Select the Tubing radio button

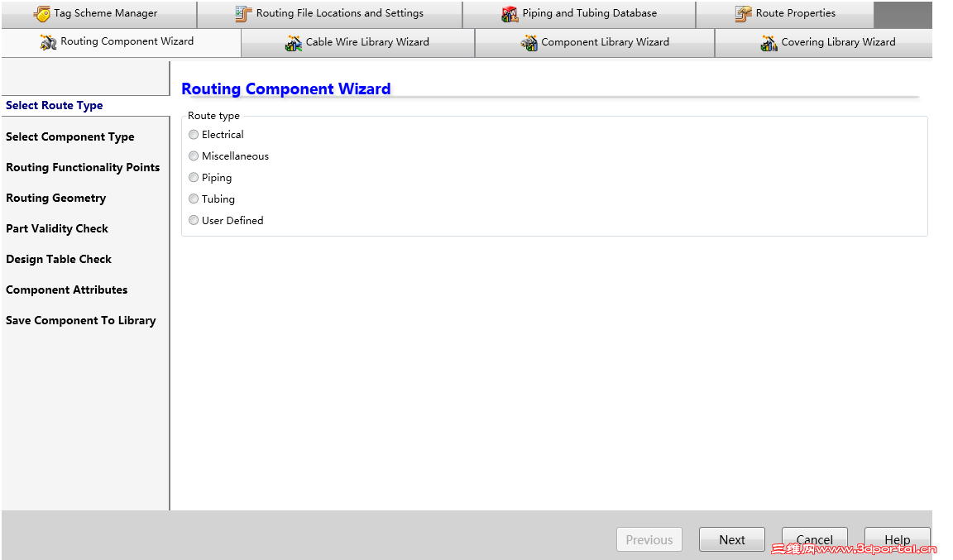(x=194, y=199)
